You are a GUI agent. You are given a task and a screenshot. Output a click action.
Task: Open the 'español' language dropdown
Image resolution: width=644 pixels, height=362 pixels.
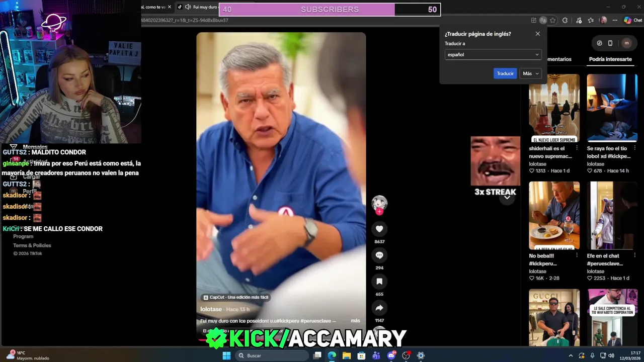[493, 55]
